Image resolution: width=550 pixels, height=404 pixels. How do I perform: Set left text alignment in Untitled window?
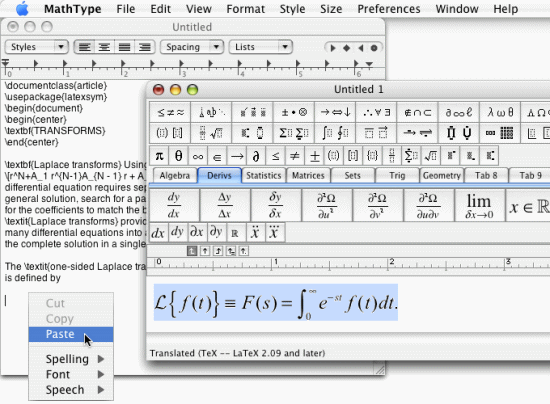click(85, 47)
